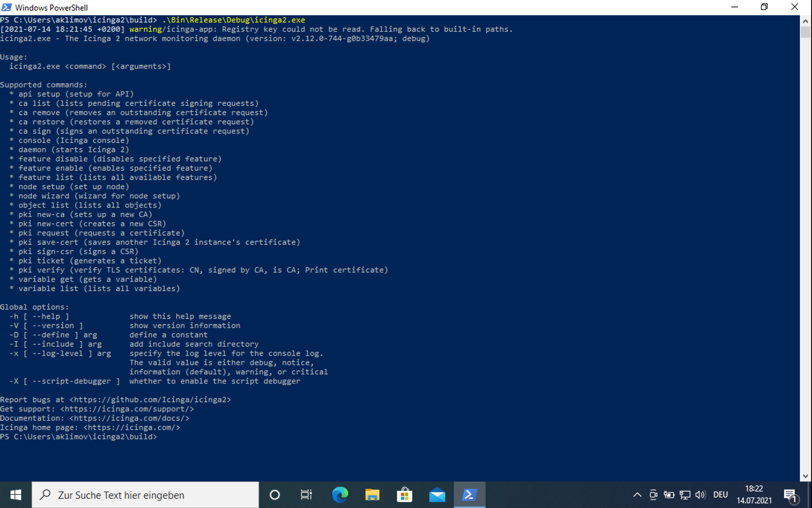812x508 pixels.
Task: Click the scrollbar up arrow
Action: click(x=805, y=21)
